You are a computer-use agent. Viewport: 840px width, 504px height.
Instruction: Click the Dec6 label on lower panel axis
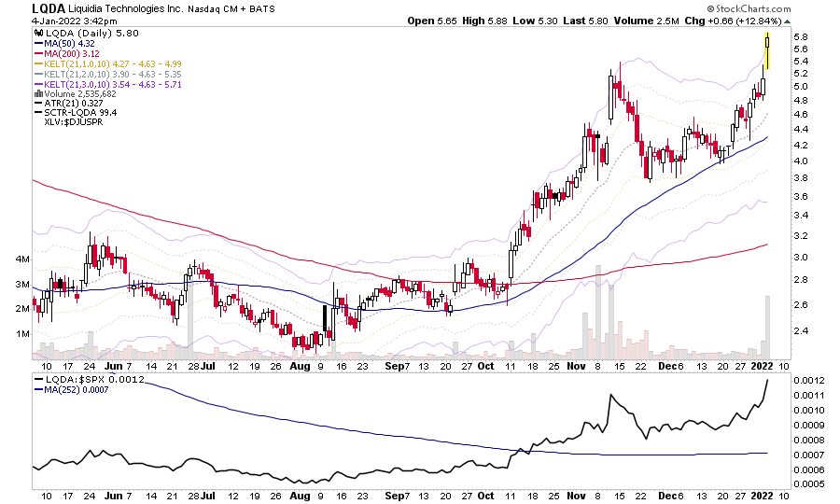tap(671, 496)
